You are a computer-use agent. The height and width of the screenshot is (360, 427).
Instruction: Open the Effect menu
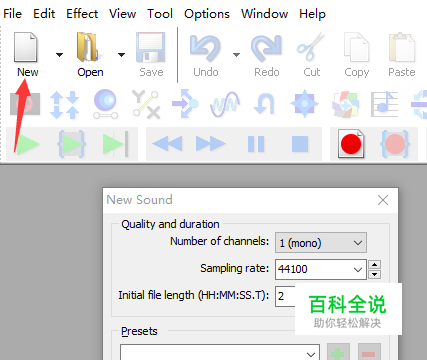point(82,14)
